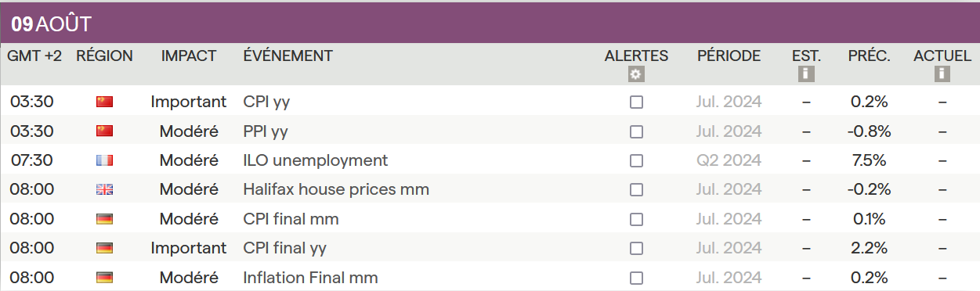The width and height of the screenshot is (980, 291).
Task: Enable alert checkbox for China CPI yy
Action: [x=636, y=102]
